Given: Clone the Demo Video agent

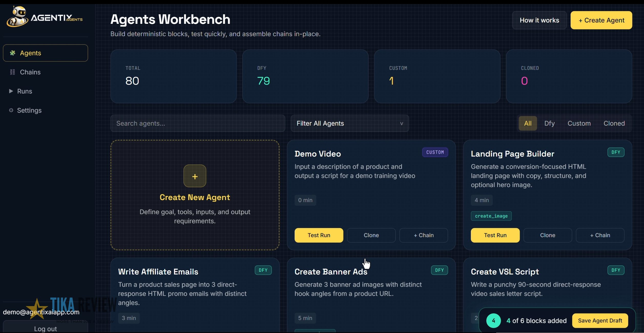Looking at the screenshot, I should (371, 235).
